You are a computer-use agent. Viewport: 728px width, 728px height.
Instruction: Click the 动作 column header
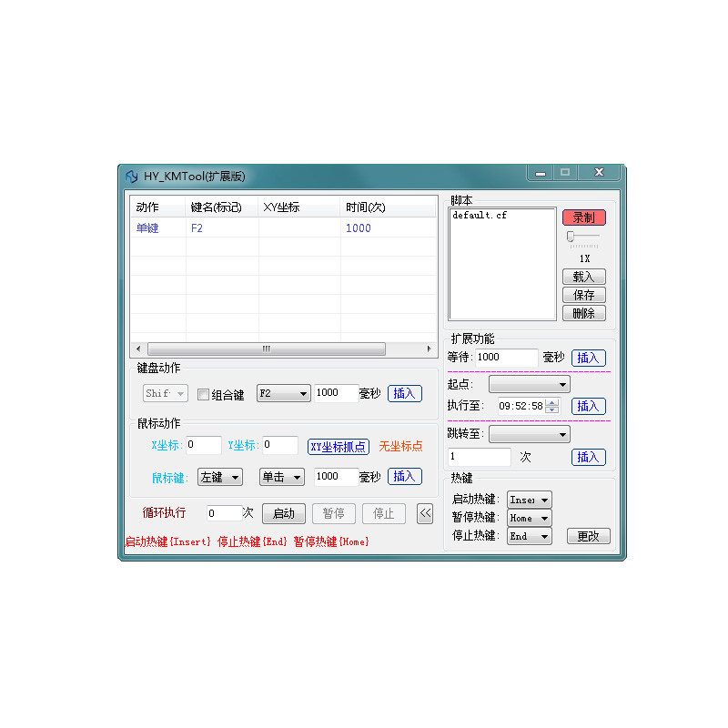[158, 207]
